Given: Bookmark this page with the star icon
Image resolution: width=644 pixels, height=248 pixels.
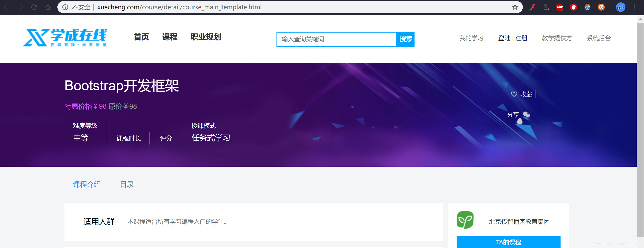Looking at the screenshot, I should click(x=515, y=7).
